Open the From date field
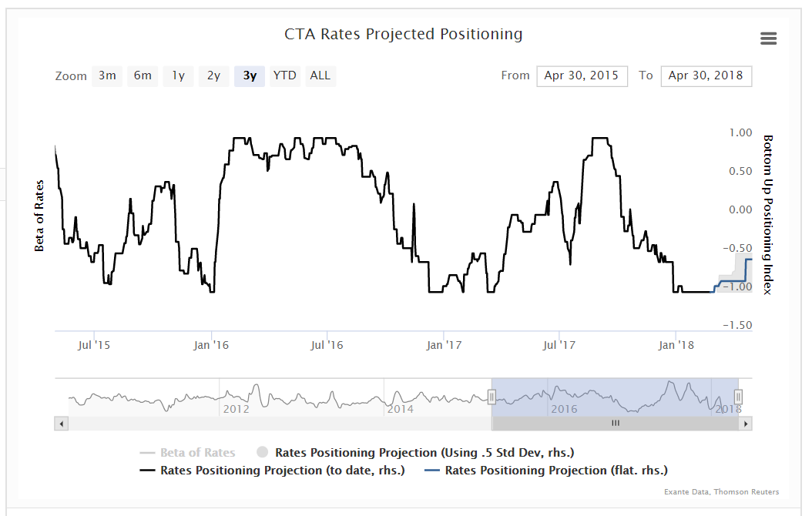This screenshot has width=812, height=516. [x=582, y=75]
